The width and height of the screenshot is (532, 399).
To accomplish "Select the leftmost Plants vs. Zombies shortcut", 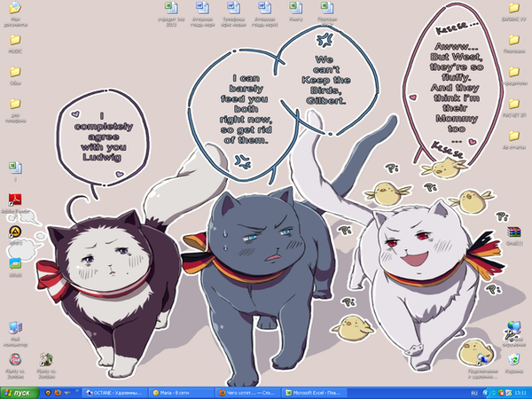I will (x=15, y=359).
